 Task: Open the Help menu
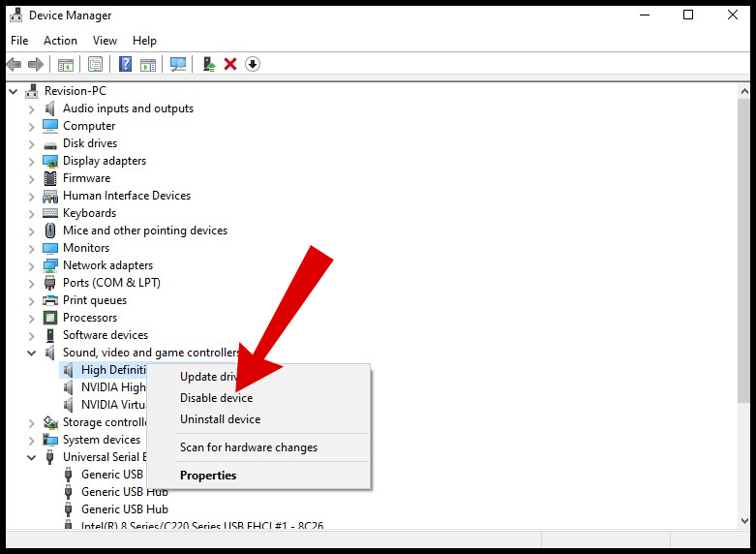point(144,41)
